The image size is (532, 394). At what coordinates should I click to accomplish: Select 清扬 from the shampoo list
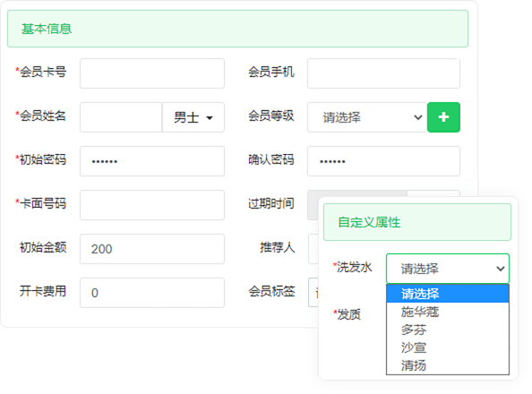tap(448, 365)
